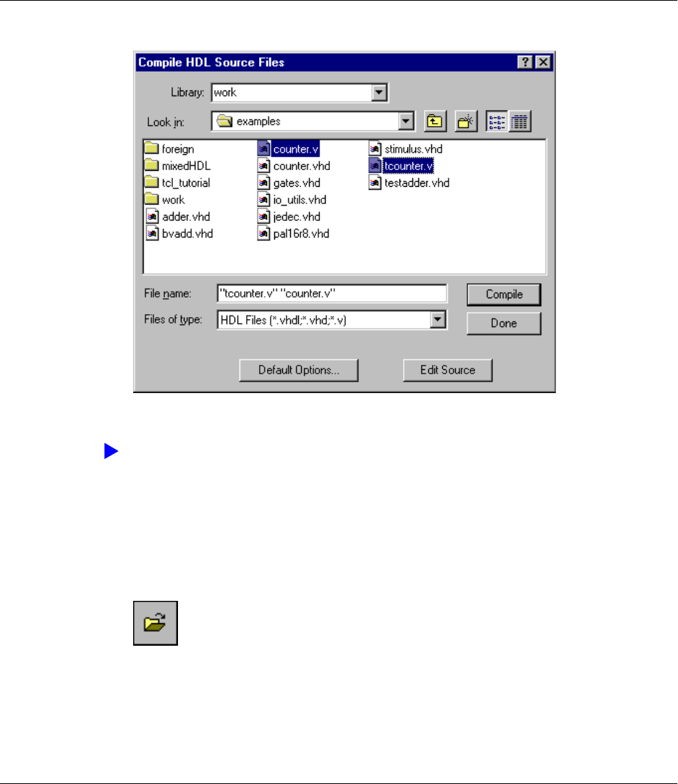Screen dimensions: 678x784
Task: Click the foreign folder icon
Action: (151, 148)
